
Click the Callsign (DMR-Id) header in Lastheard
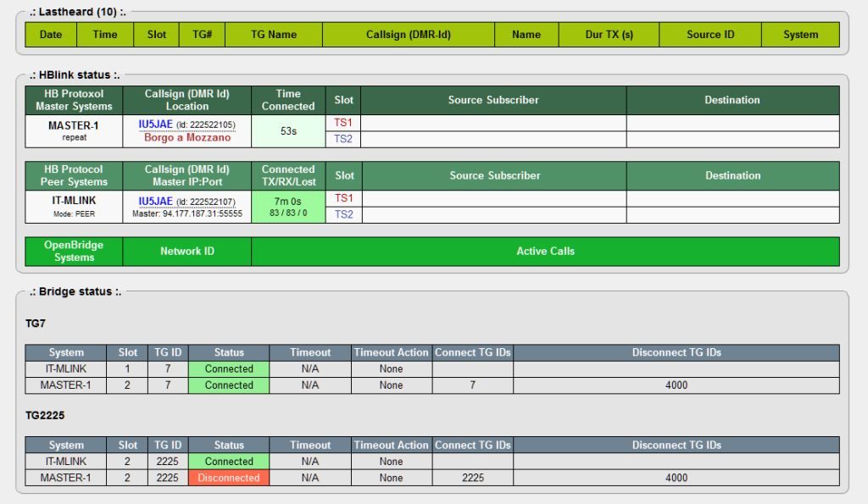408,34
